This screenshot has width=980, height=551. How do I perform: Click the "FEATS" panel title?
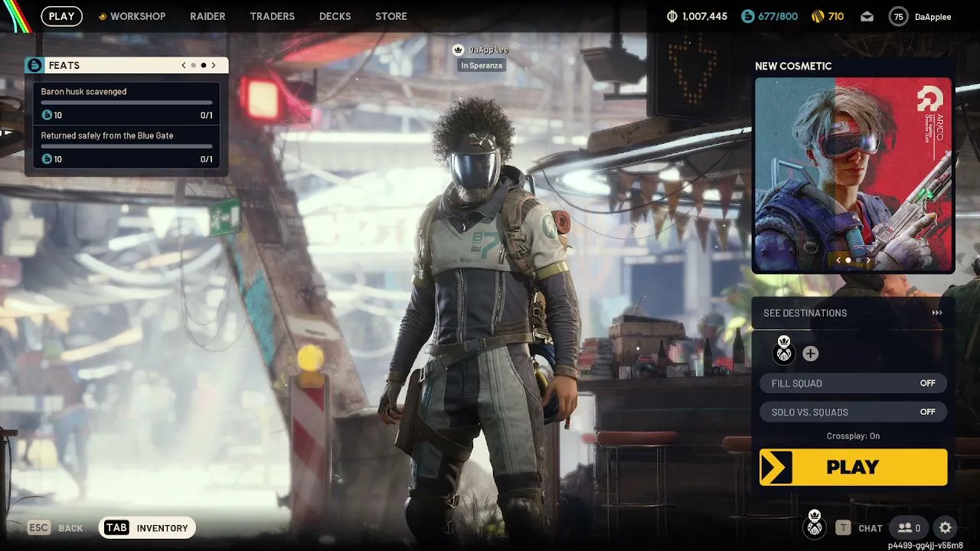click(64, 66)
